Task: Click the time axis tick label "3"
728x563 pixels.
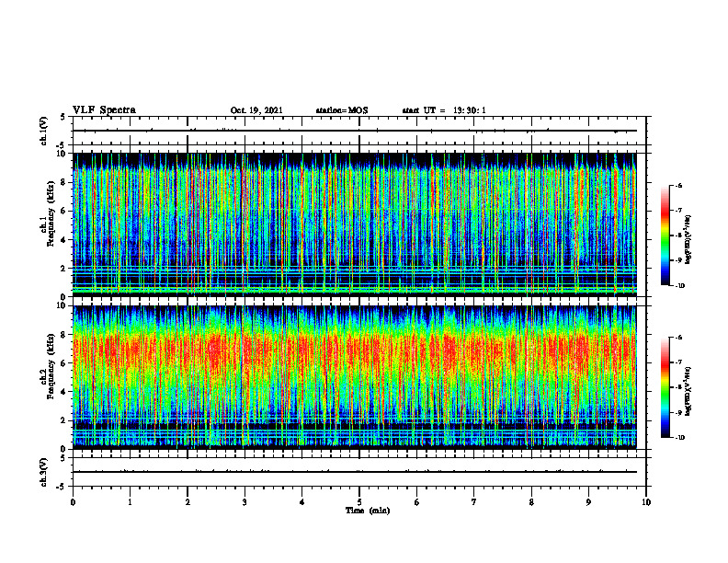Action: coord(245,502)
